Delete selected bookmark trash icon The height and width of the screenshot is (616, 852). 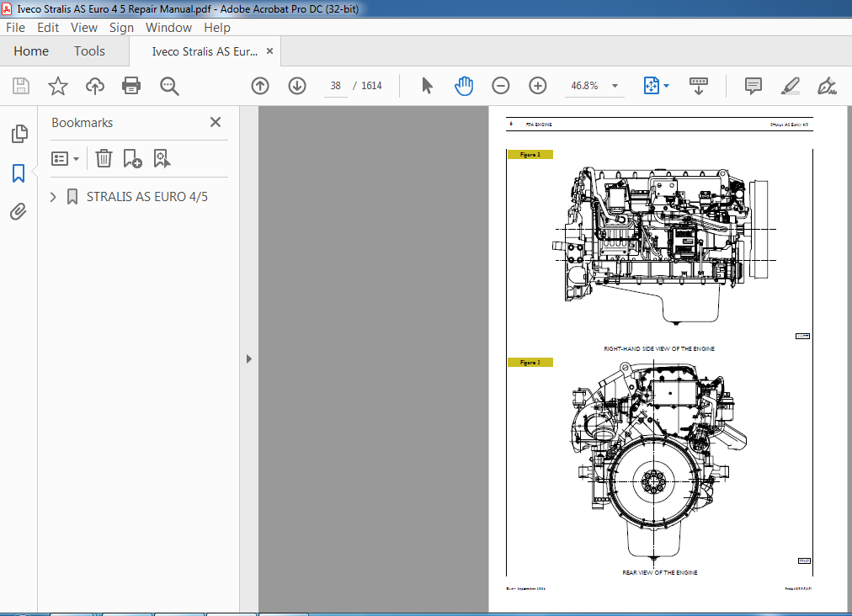point(104,158)
